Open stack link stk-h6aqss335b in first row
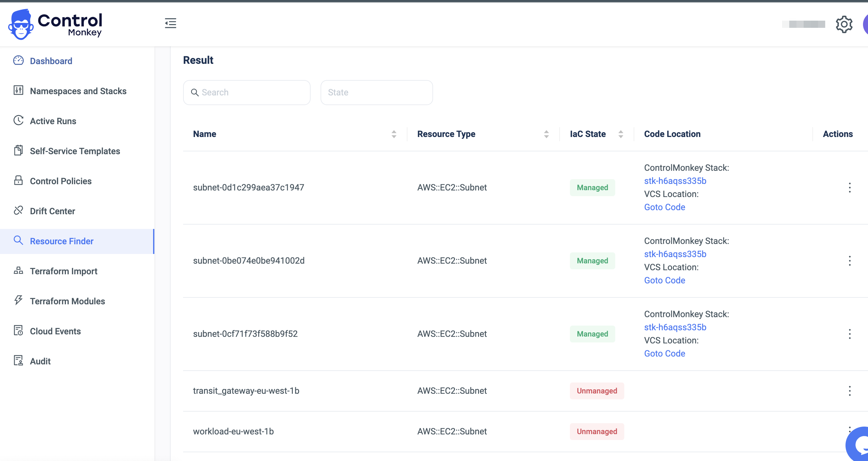 pyautogui.click(x=675, y=181)
